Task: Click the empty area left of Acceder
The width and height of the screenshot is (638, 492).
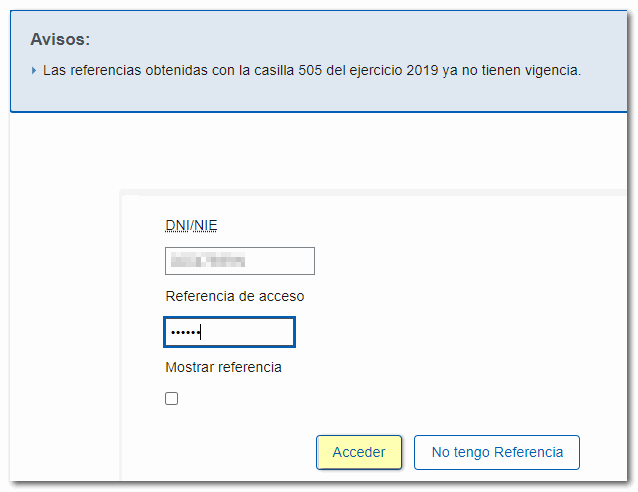Action: click(x=230, y=452)
